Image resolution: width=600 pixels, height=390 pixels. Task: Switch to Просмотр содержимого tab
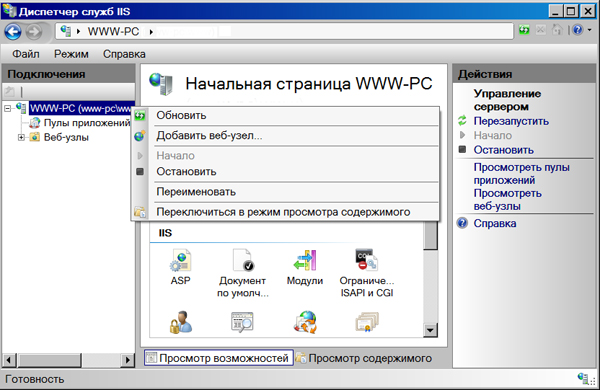pos(365,358)
